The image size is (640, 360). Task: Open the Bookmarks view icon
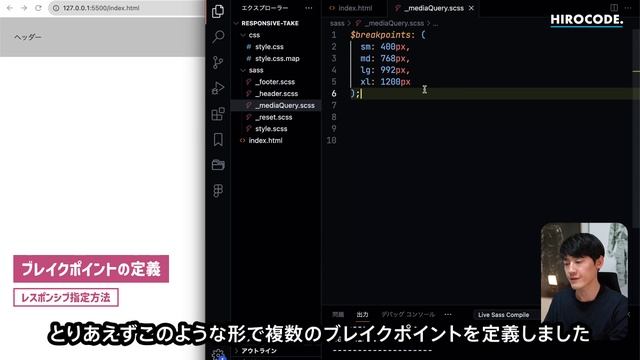tap(218, 140)
